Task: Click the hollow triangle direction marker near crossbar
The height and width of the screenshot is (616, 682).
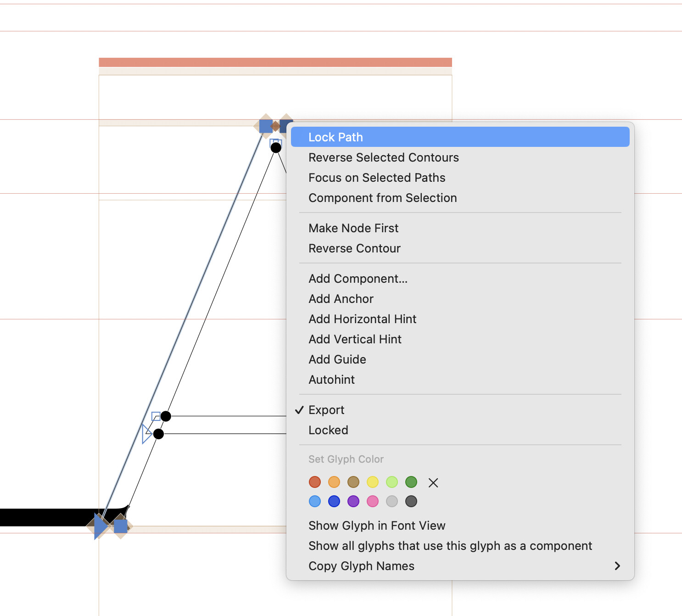Action: 146,434
